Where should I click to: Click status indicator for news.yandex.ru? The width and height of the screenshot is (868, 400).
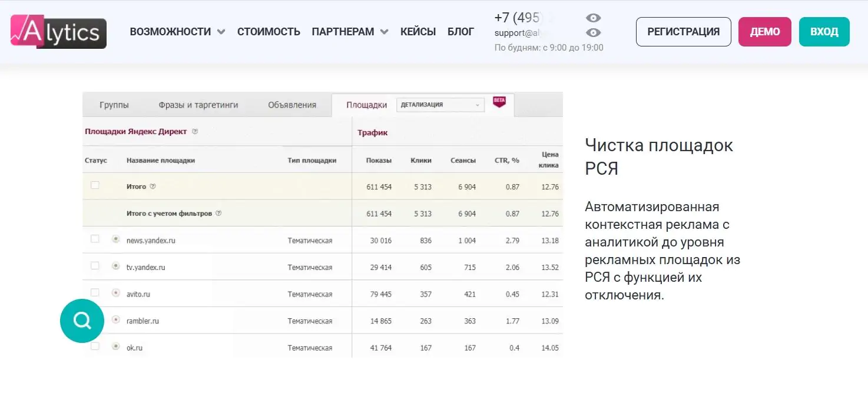(116, 239)
